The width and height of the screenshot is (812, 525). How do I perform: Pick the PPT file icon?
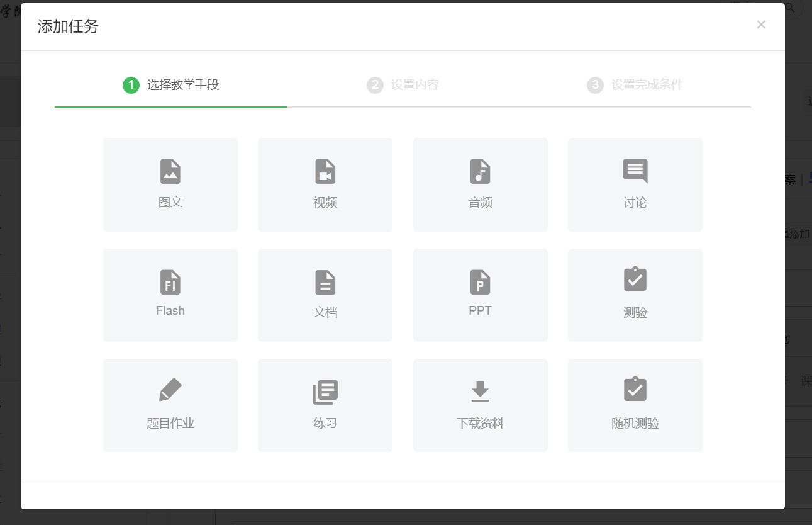click(480, 282)
